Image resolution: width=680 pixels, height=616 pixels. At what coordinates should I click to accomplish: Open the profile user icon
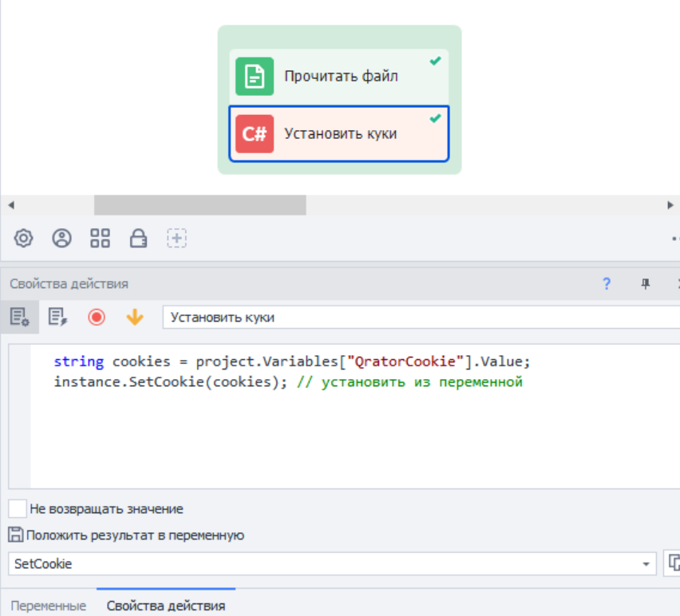click(x=61, y=238)
